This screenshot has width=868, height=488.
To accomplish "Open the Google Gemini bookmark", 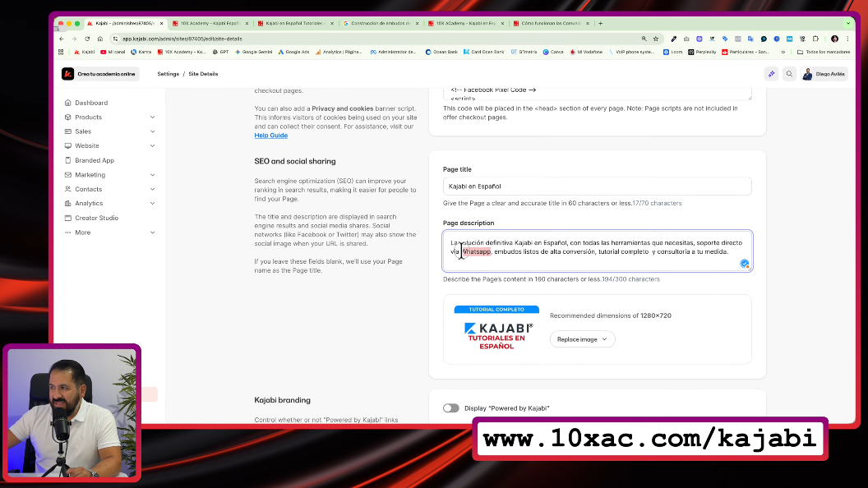I will pos(253,52).
